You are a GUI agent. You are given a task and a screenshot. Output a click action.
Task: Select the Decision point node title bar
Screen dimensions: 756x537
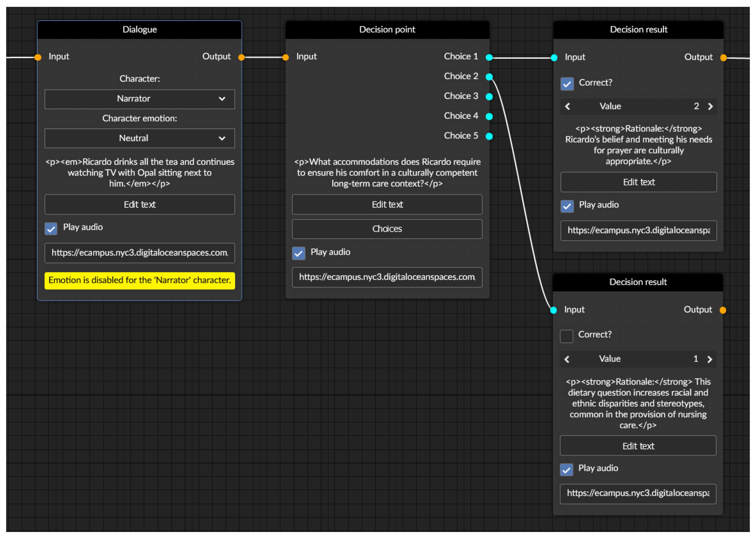(387, 29)
